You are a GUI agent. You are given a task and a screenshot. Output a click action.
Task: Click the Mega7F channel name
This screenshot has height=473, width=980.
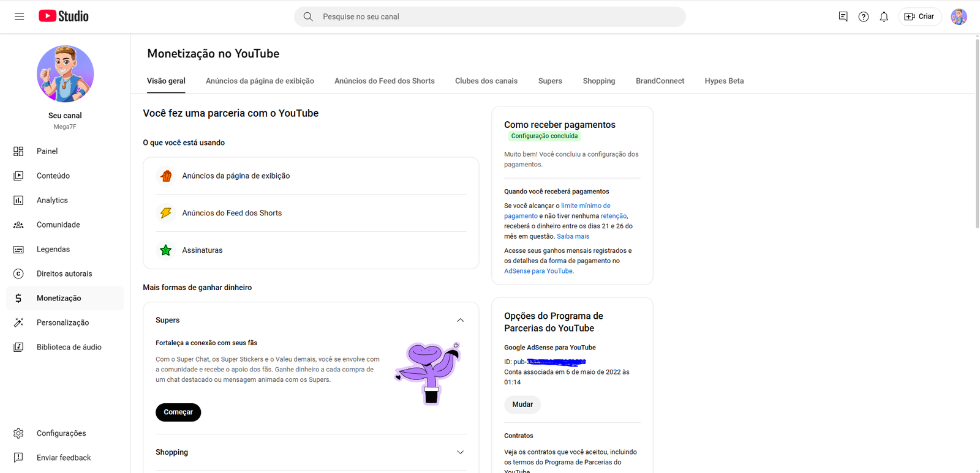[x=65, y=127]
